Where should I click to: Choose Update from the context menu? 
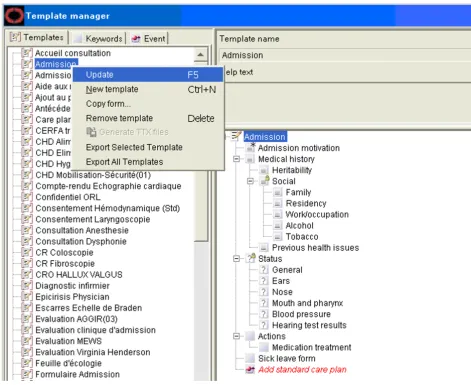pos(148,75)
